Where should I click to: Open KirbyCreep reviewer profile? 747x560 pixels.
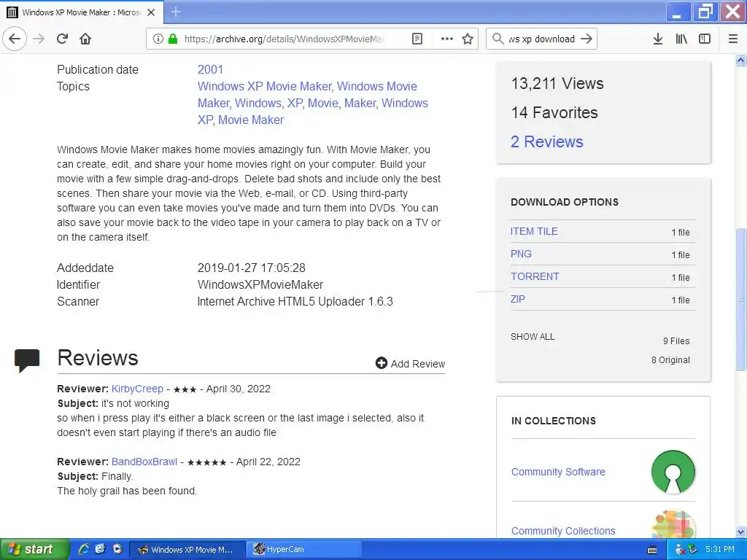click(137, 389)
